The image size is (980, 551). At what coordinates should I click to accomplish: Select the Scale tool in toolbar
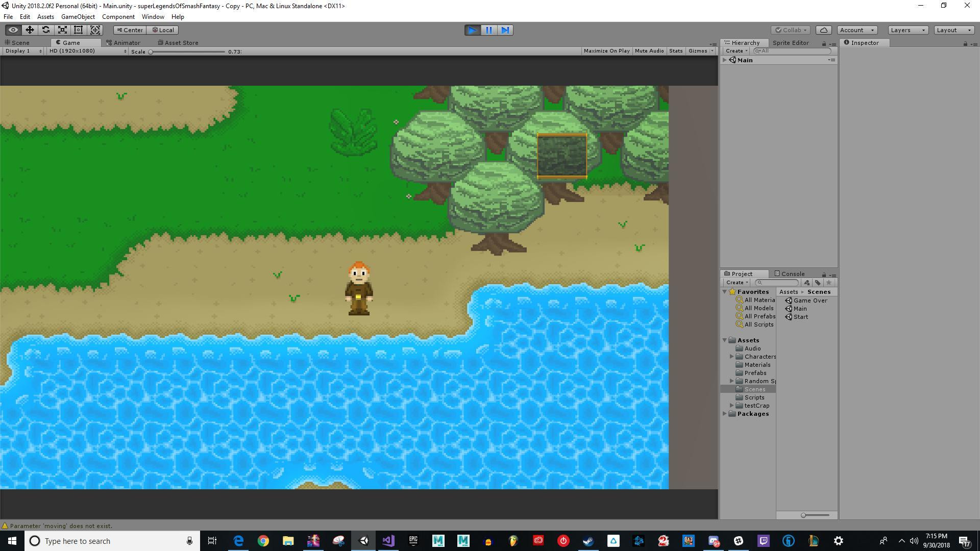click(62, 30)
